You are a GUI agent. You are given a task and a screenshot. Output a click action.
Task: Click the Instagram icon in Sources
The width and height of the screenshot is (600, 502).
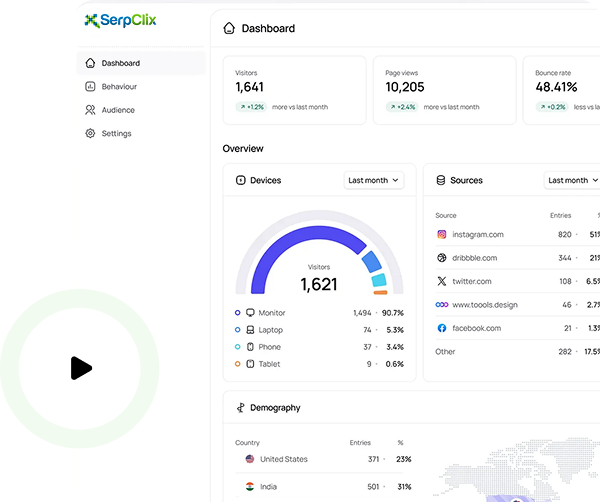click(442, 235)
